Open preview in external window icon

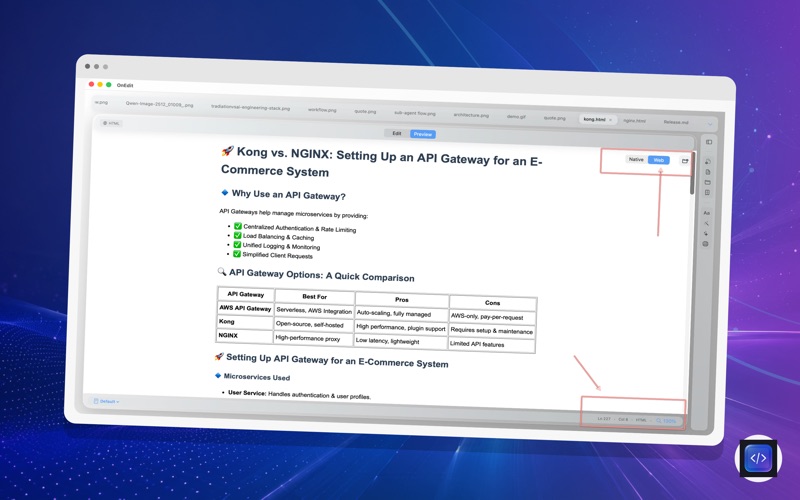coord(685,161)
